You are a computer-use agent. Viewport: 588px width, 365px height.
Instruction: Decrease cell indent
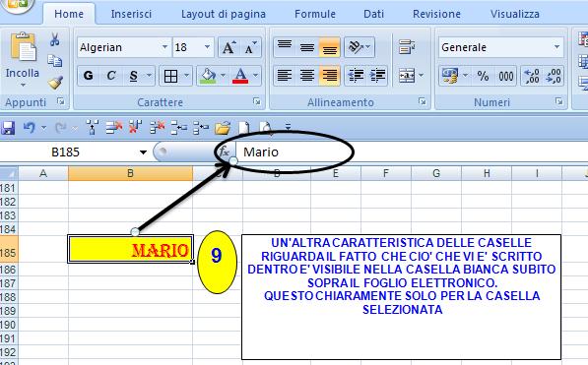point(356,76)
